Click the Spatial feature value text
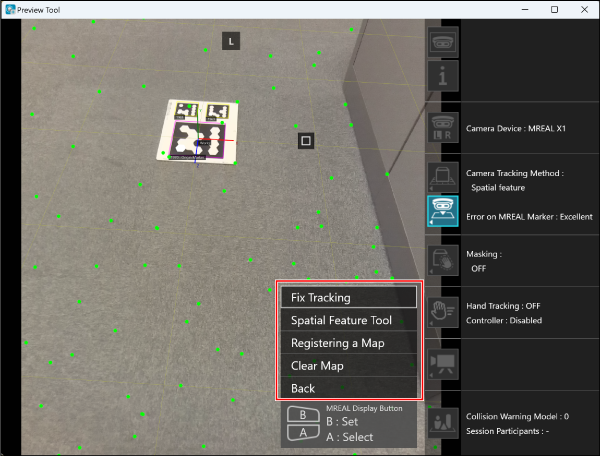Screen dimensions: 600x456 tap(498, 188)
